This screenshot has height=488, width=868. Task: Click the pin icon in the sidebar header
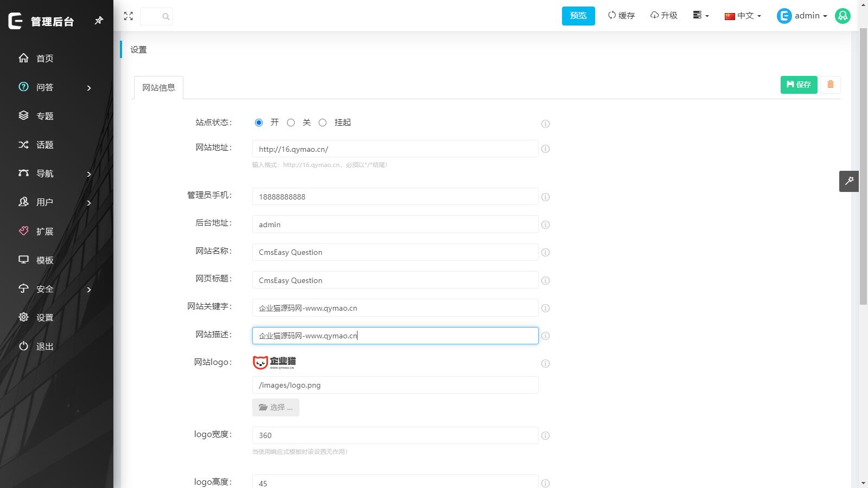pyautogui.click(x=99, y=21)
